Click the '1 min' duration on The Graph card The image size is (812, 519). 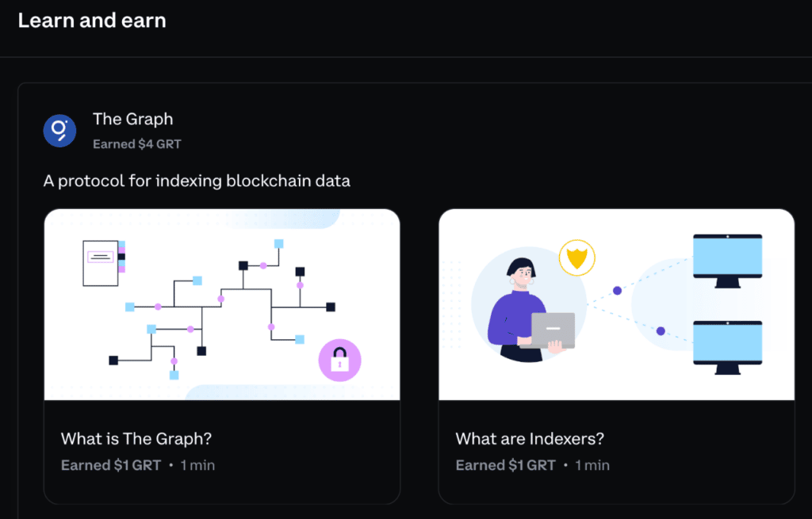[x=197, y=465]
